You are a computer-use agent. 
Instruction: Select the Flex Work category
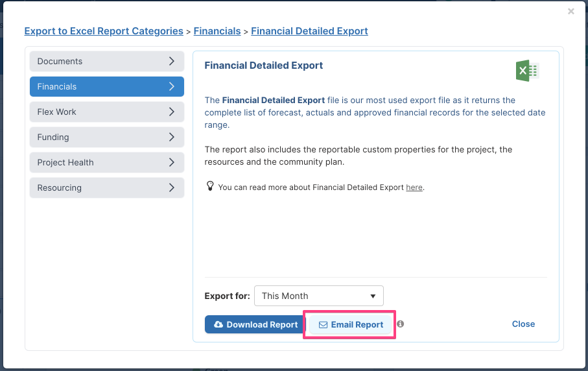(107, 112)
